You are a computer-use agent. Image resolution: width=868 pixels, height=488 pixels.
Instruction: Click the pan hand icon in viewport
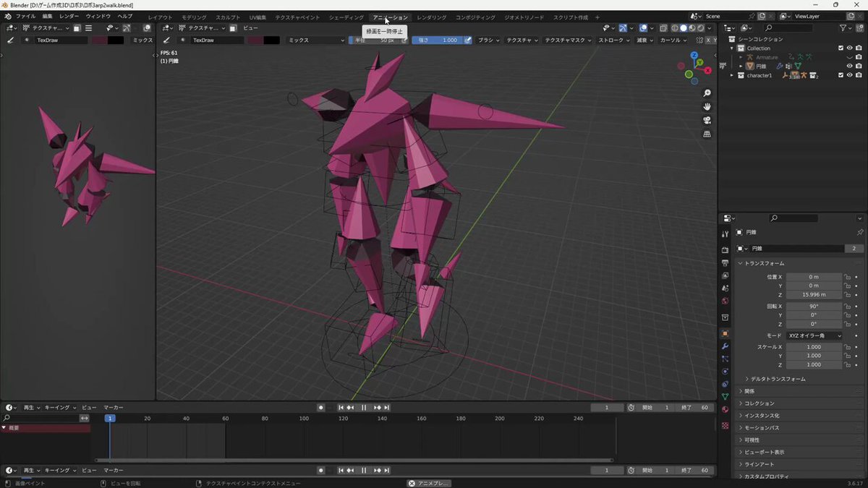(x=707, y=106)
